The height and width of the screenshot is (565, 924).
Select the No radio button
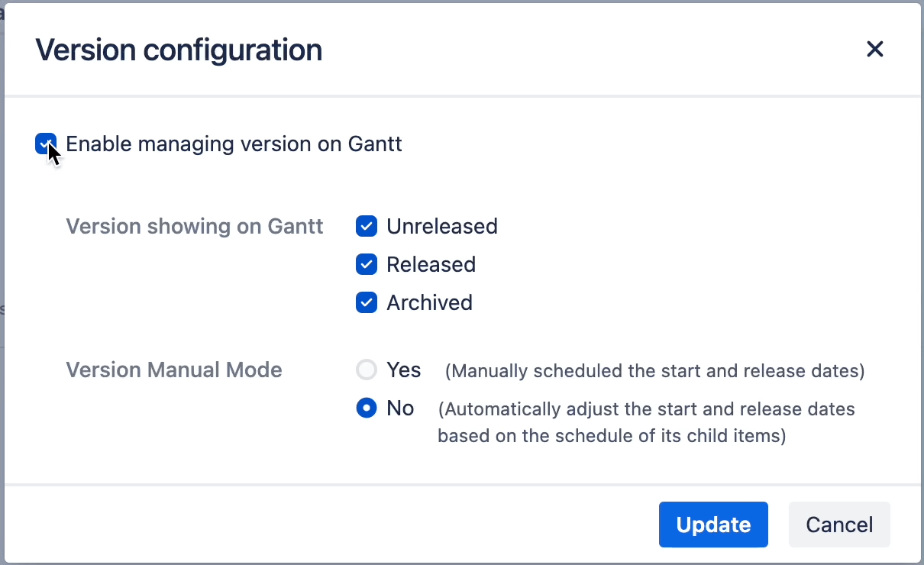[x=366, y=408]
